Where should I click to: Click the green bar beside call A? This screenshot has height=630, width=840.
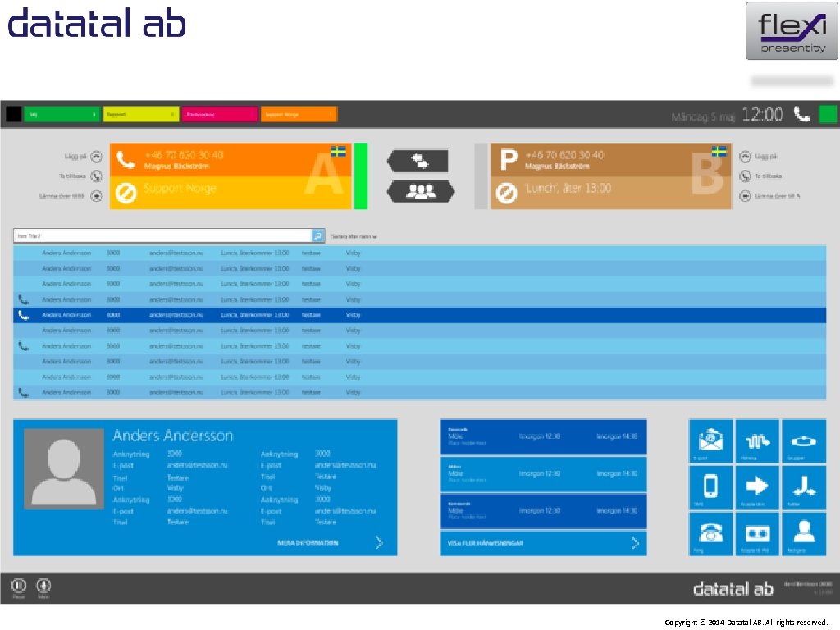[x=361, y=176]
